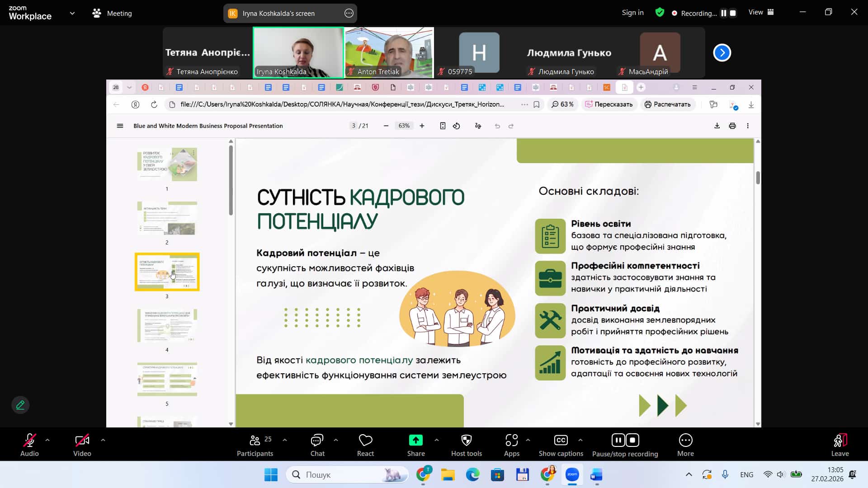The height and width of the screenshot is (488, 868).
Task: Open the Zoom annotation pencil tool
Action: (x=20, y=405)
